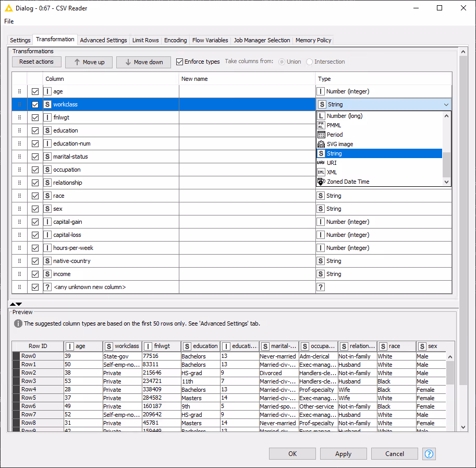Click the SVG image type icon

321,144
